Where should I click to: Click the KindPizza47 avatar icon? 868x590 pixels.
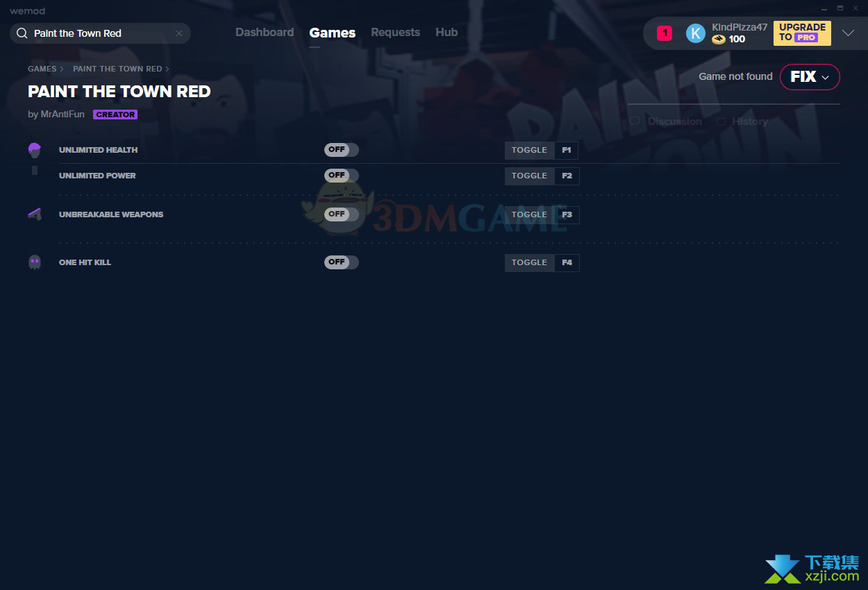tap(696, 33)
